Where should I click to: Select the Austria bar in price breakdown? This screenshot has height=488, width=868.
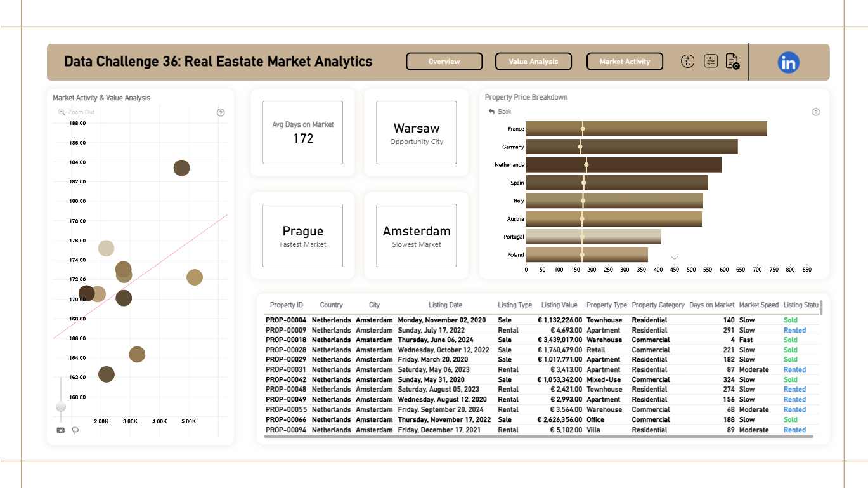click(614, 219)
